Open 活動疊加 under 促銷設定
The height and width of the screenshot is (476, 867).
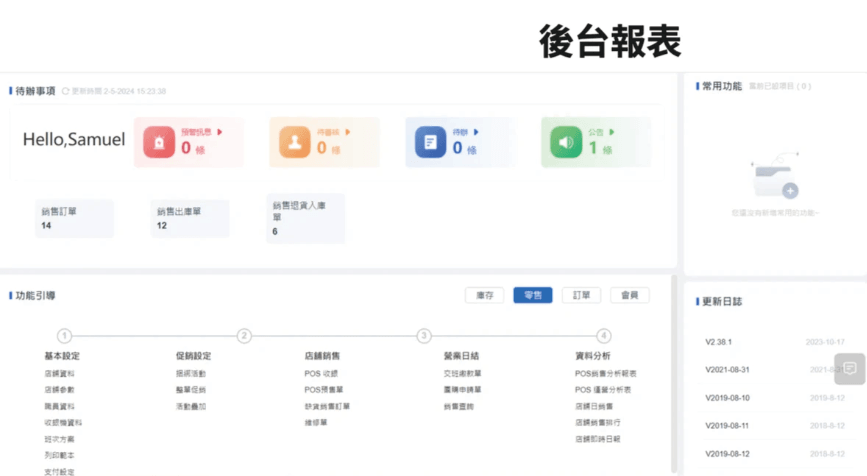click(191, 406)
